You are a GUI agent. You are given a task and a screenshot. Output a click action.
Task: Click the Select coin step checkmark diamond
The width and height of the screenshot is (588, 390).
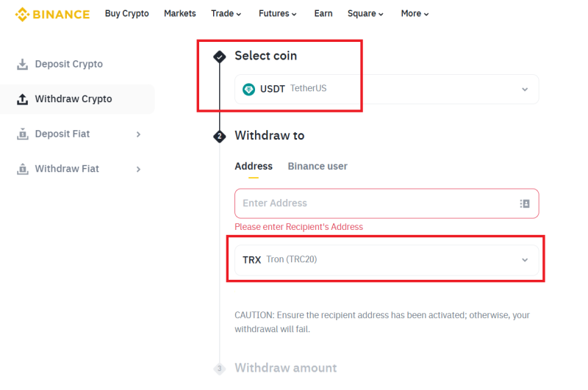(x=219, y=57)
